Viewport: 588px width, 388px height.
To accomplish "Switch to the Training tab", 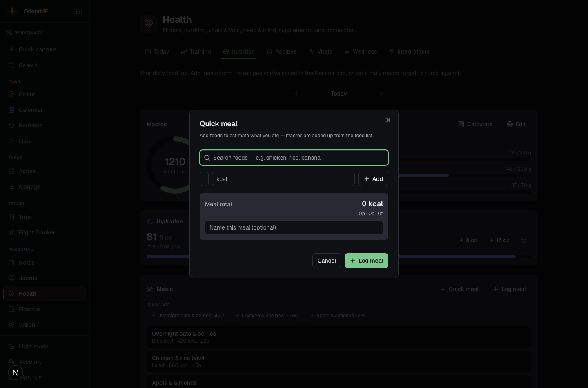I will pos(196,51).
